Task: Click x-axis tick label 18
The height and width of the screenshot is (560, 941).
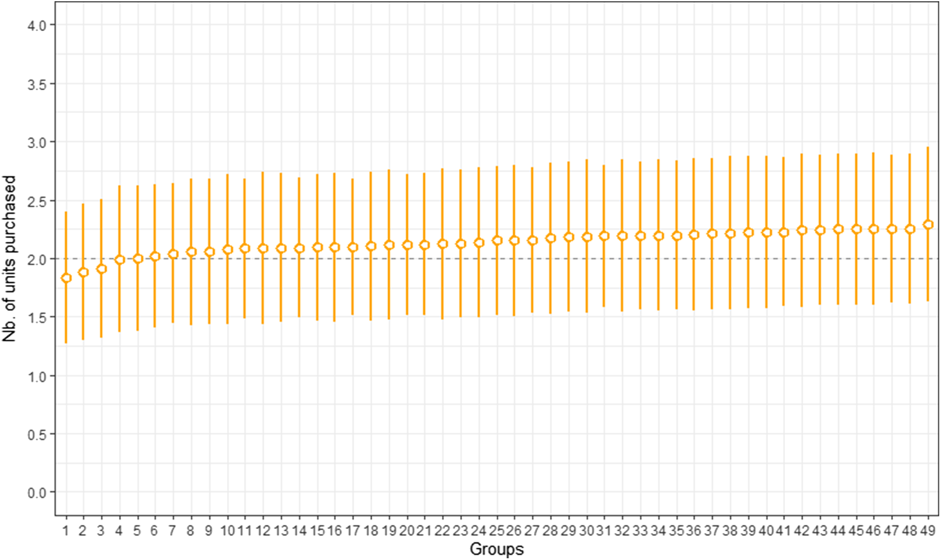Action: [x=371, y=531]
